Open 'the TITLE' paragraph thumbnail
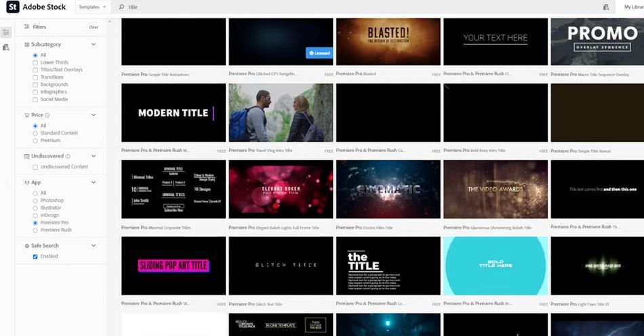The image size is (644, 336). (388, 265)
